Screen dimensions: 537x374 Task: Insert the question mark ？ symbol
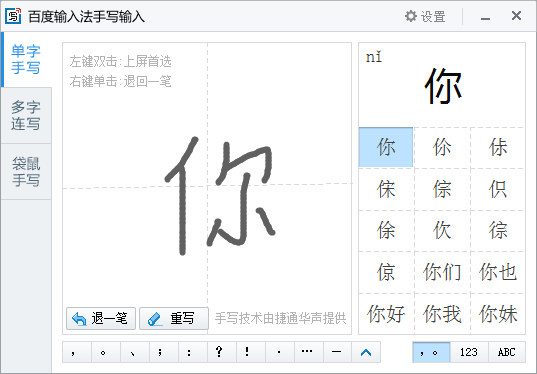click(x=222, y=352)
